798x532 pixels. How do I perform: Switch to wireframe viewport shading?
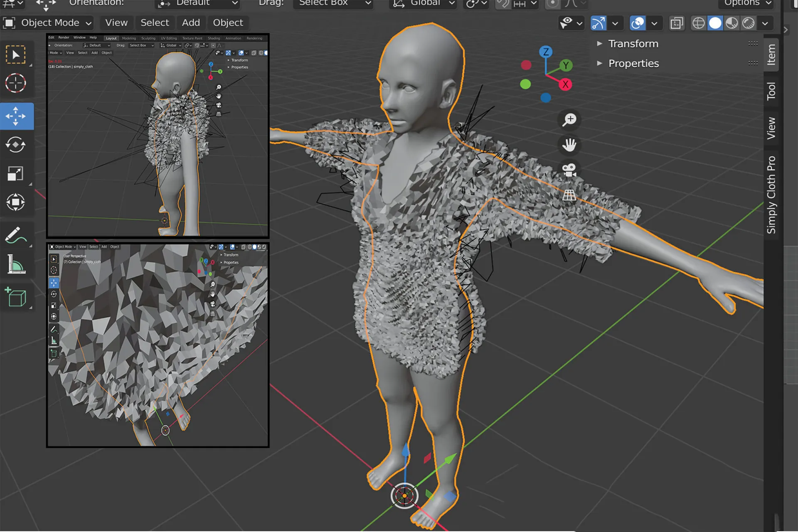click(x=698, y=23)
